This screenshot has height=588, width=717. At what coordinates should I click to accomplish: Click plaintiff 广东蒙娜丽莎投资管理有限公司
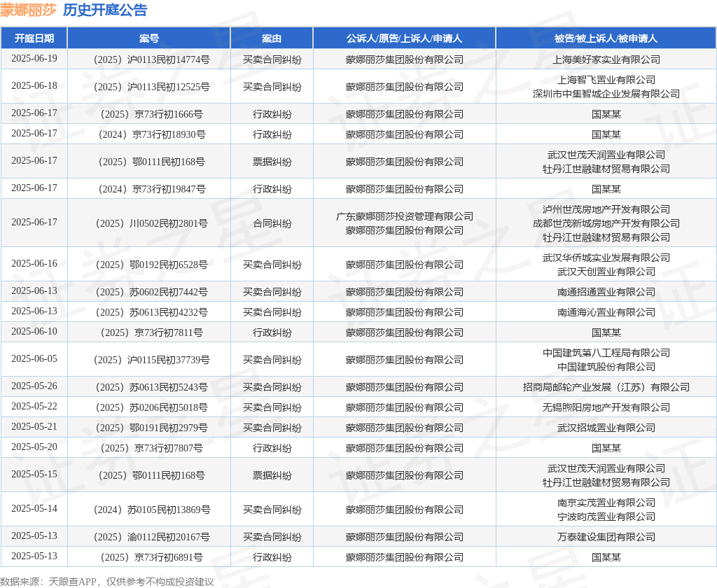pos(405,216)
